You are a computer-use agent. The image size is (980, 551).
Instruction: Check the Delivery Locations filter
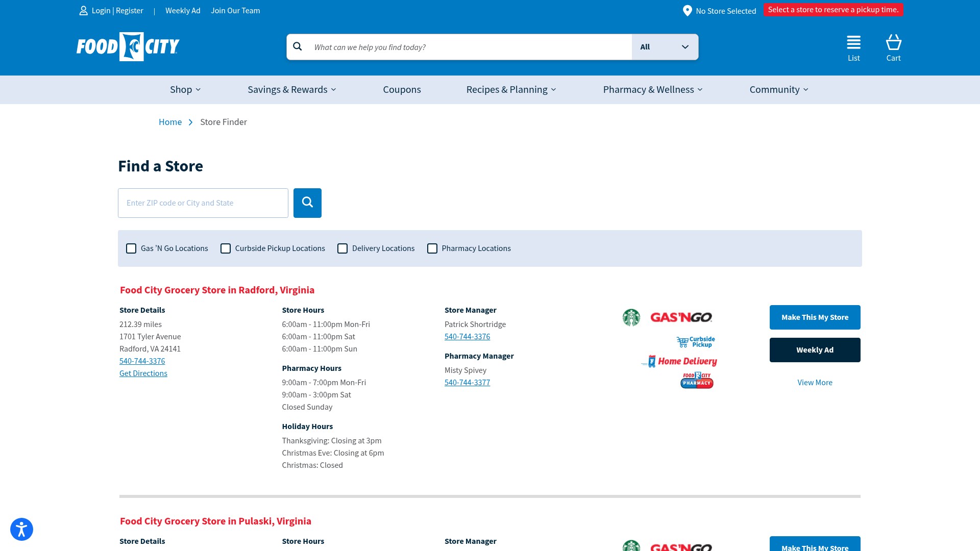tap(342, 248)
